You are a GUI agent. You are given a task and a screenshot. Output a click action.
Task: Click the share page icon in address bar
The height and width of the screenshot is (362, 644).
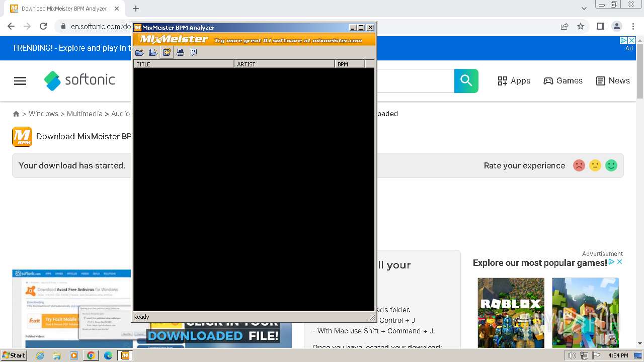565,26
